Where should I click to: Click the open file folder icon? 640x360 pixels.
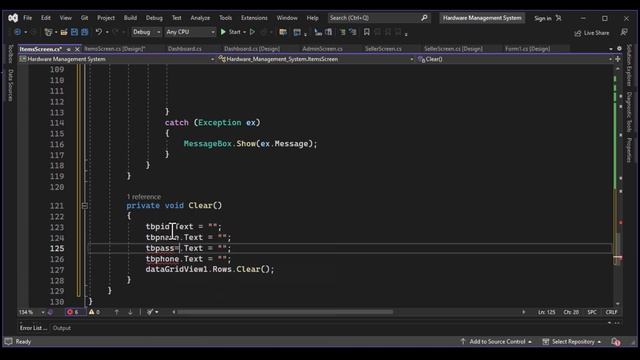pos(64,32)
